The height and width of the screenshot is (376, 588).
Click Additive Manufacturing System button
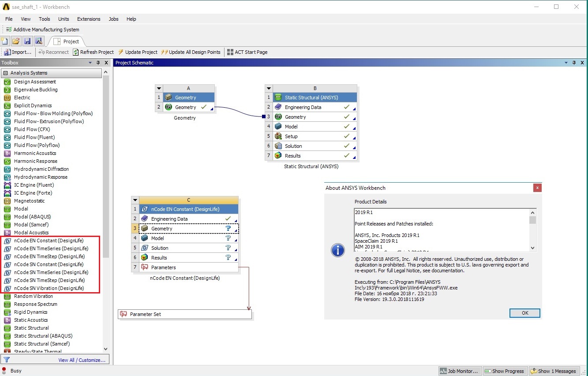point(43,30)
